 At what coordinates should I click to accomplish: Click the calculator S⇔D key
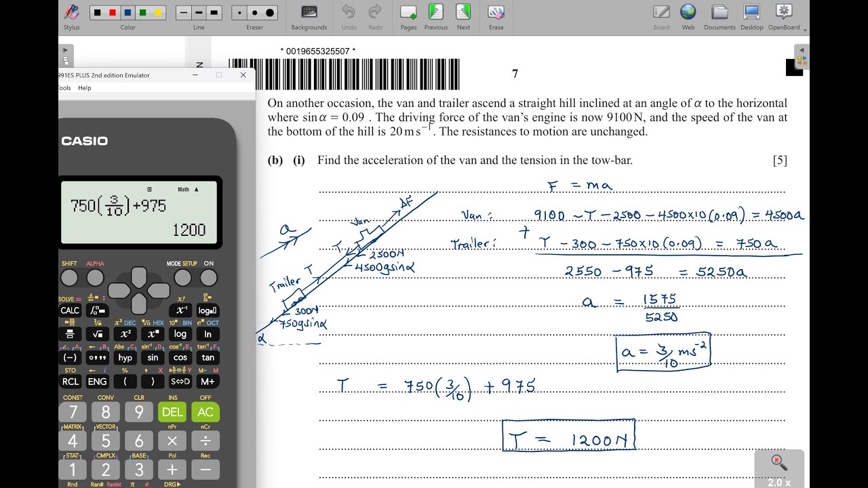tap(180, 381)
